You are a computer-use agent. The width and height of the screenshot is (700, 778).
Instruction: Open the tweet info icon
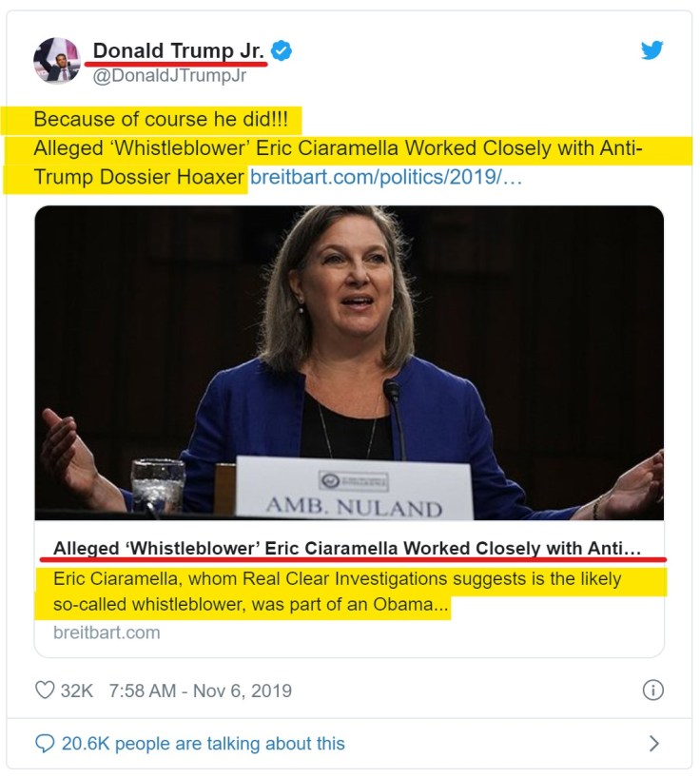[x=652, y=690]
